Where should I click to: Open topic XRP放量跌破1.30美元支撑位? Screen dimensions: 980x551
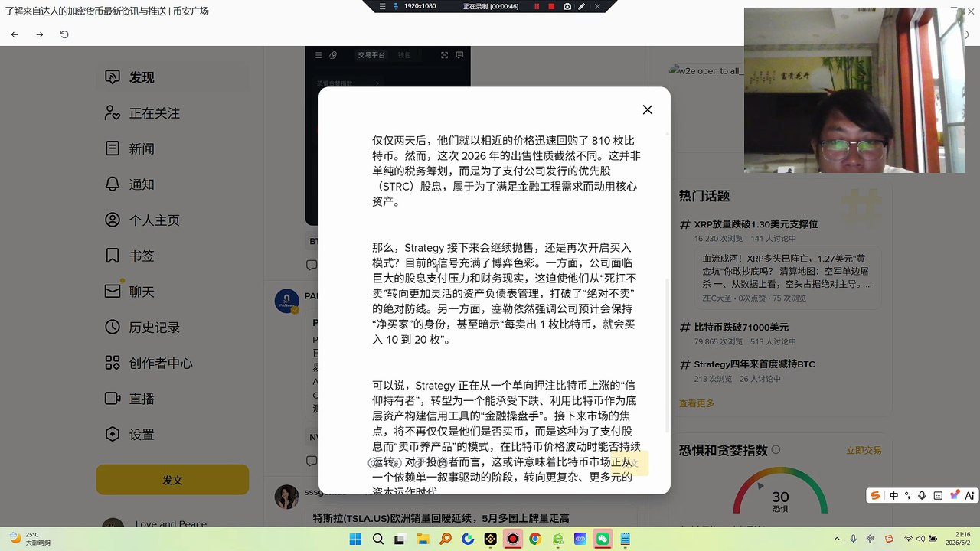pyautogui.click(x=756, y=224)
